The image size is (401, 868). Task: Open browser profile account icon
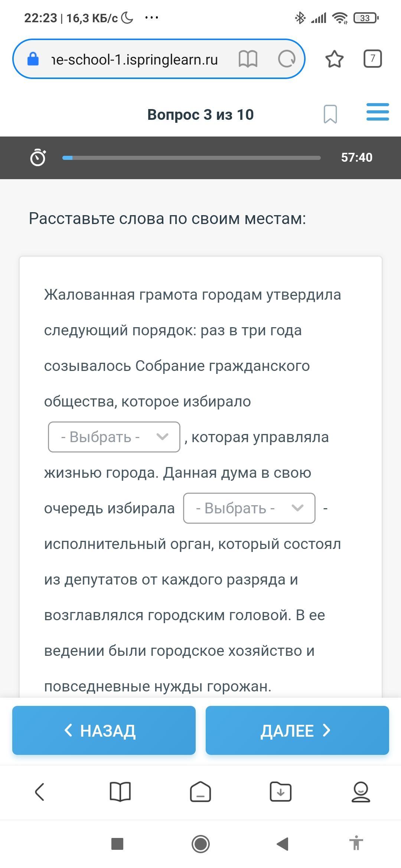[x=361, y=792]
